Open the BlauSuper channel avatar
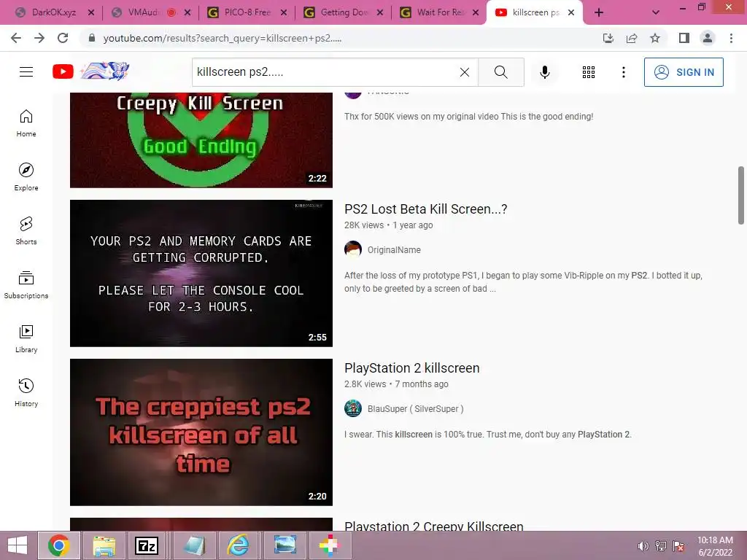Screen dimensions: 747x560 point(353,408)
